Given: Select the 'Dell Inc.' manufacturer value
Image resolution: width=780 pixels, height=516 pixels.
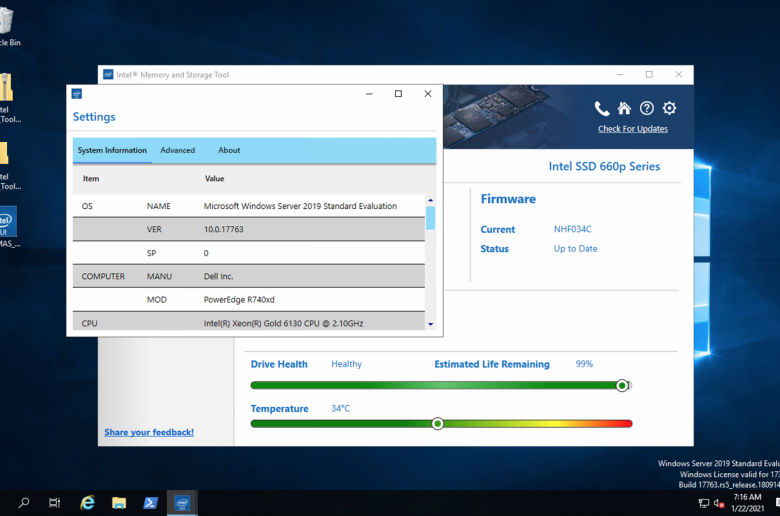Looking at the screenshot, I should coord(218,276).
